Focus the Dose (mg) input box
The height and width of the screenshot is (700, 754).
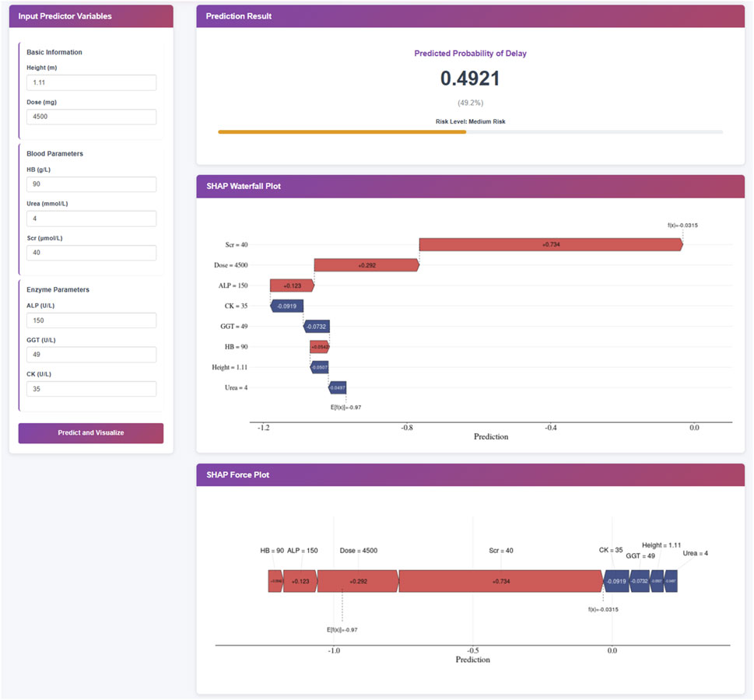(91, 117)
